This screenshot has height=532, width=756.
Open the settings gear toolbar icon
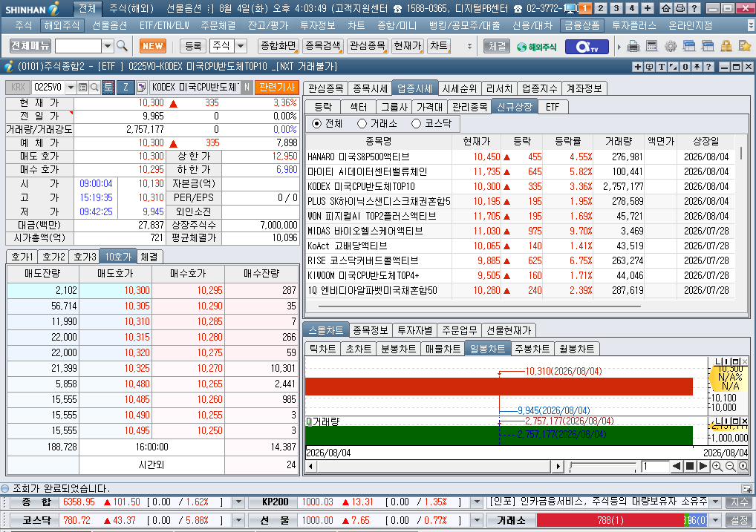pyautogui.click(x=670, y=46)
